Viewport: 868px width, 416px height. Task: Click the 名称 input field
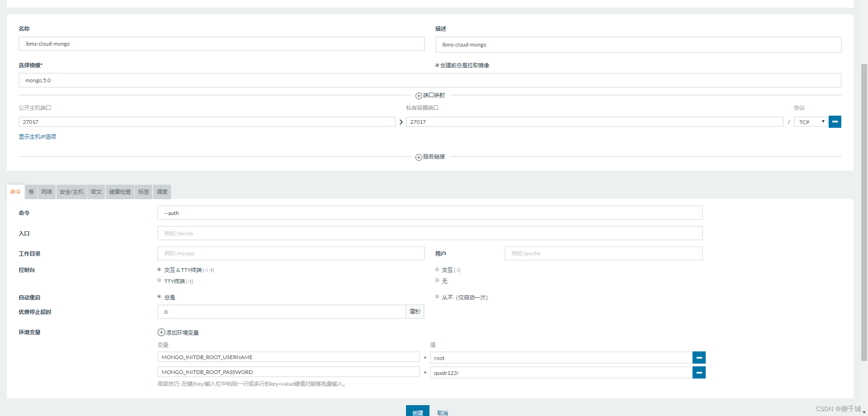(222, 44)
